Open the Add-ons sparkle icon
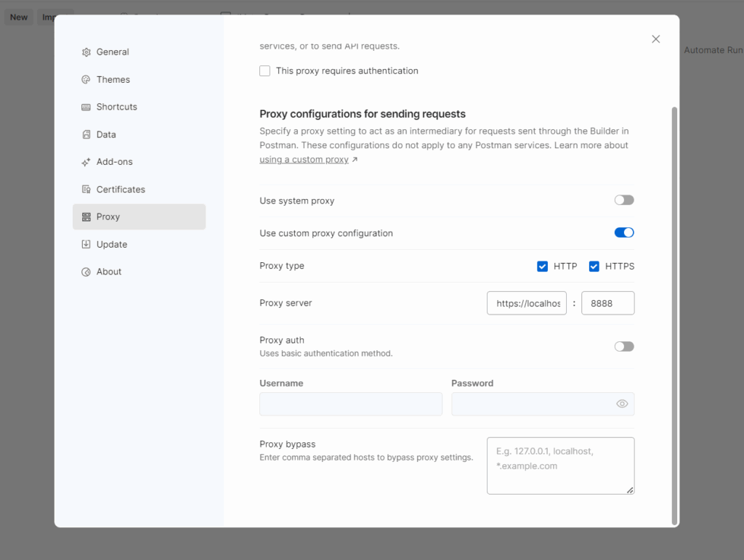This screenshot has height=560, width=744. tap(85, 161)
